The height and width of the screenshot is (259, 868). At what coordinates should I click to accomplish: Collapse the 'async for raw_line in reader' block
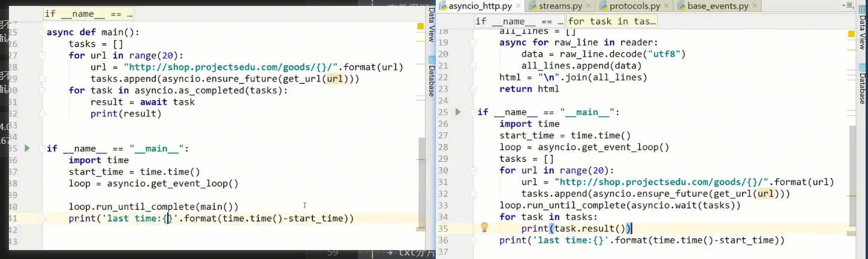tap(473, 43)
